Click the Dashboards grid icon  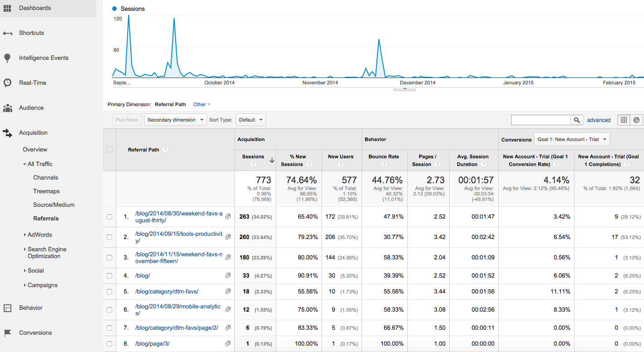click(7, 8)
